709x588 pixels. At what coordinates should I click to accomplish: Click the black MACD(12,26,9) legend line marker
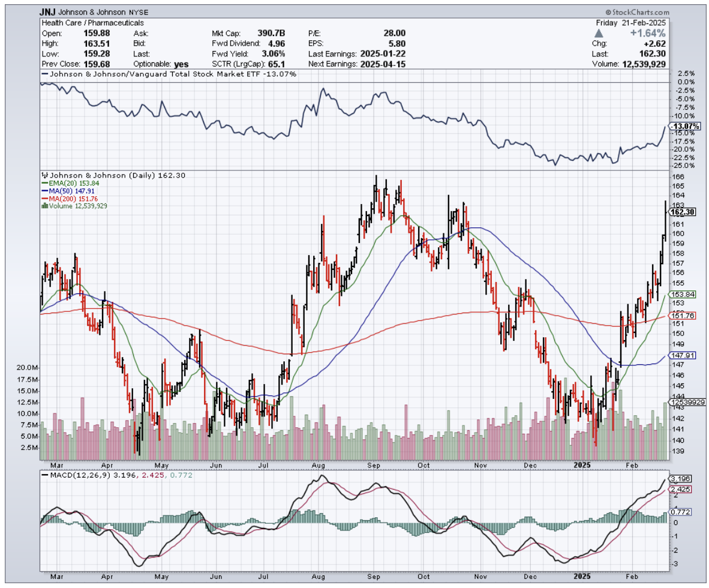pos(44,476)
